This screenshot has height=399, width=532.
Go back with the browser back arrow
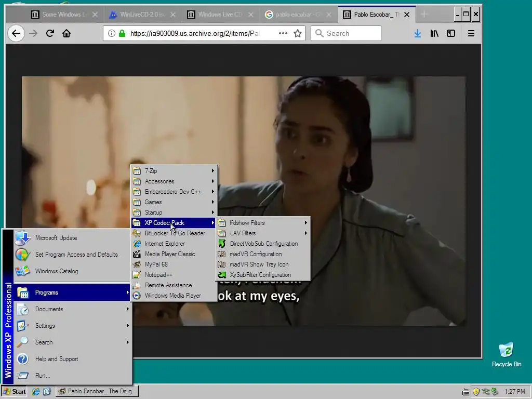pyautogui.click(x=16, y=33)
